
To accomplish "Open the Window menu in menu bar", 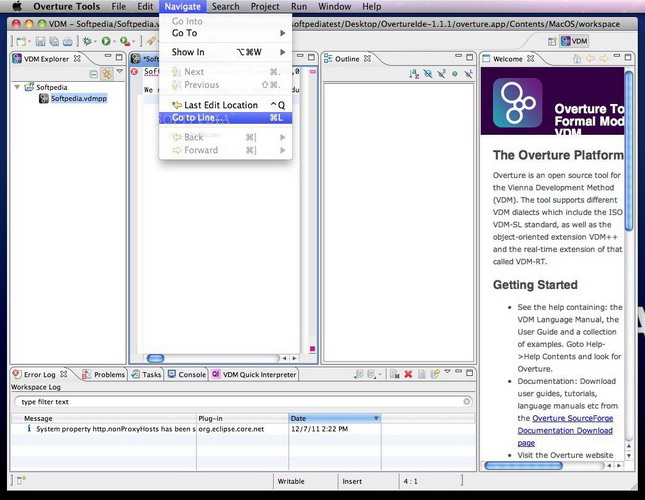I will pos(334,7).
